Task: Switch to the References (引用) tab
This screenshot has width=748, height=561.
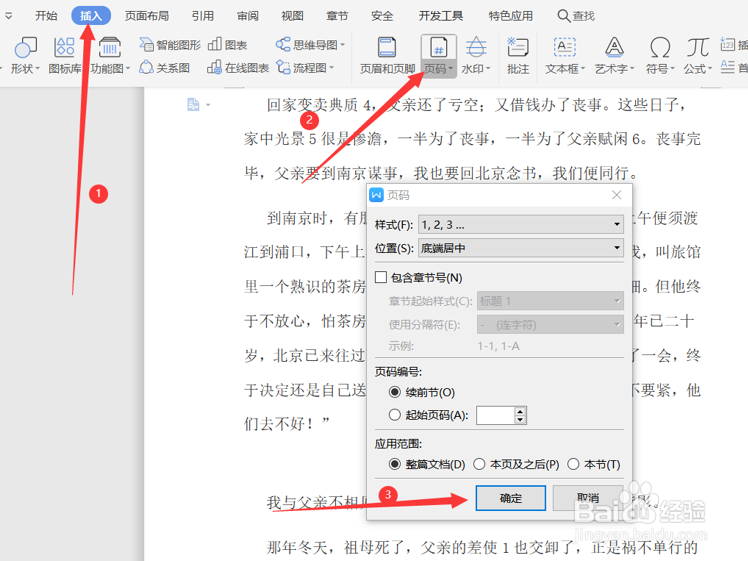Action: tap(203, 16)
